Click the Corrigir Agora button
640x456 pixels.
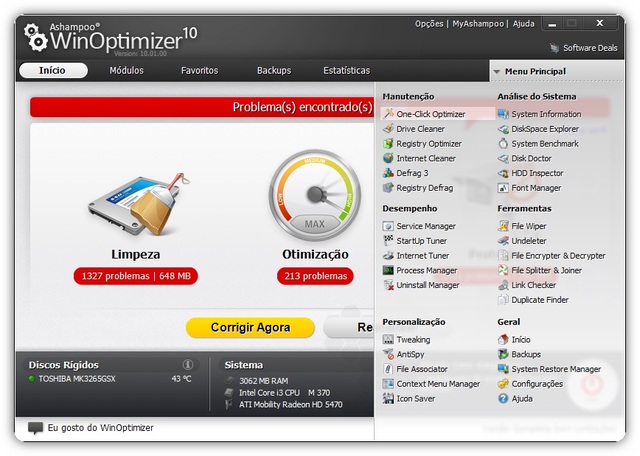[x=250, y=327]
